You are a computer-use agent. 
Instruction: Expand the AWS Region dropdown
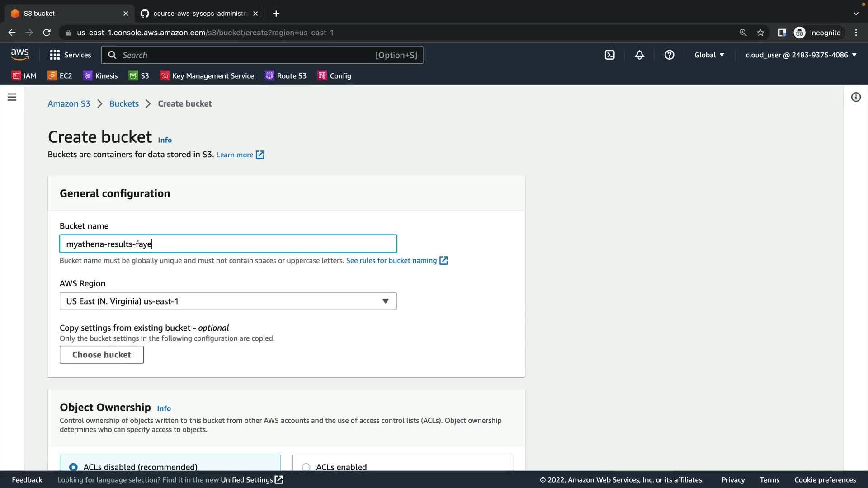tap(228, 301)
